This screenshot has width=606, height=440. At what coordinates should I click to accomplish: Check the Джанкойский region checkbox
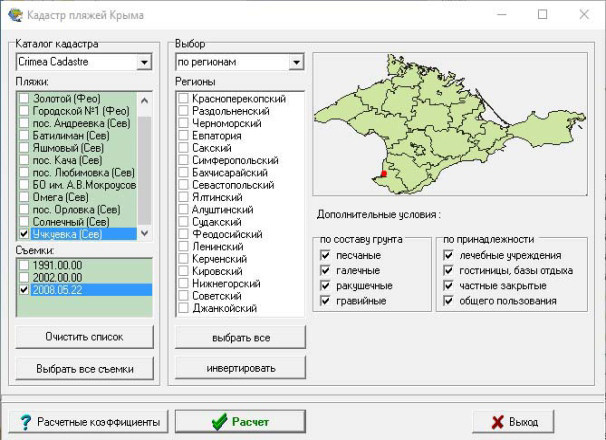click(183, 308)
